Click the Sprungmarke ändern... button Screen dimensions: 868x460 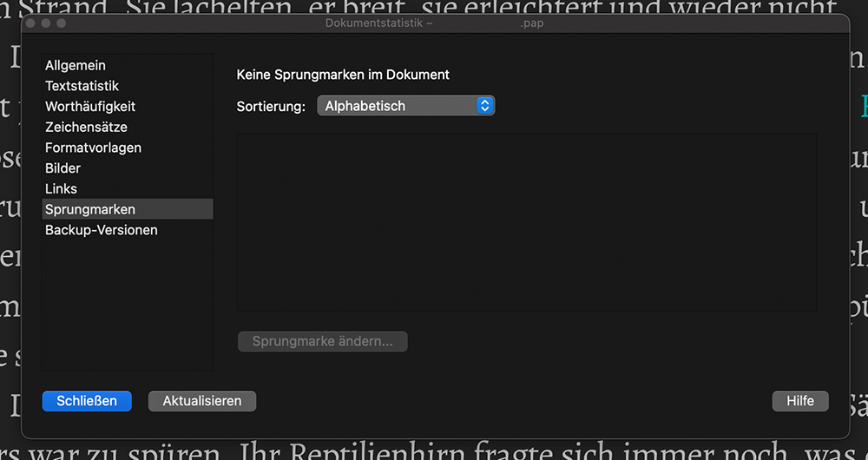point(322,341)
